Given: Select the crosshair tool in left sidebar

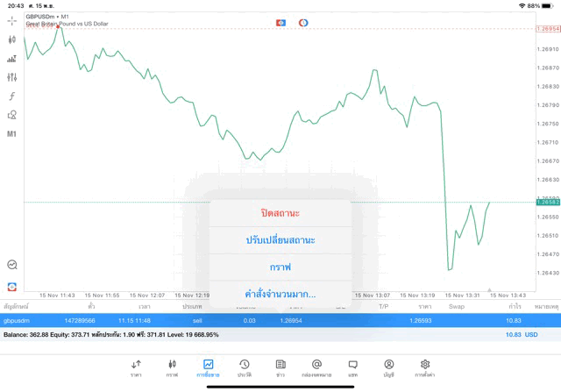Looking at the screenshot, I should (11, 20).
